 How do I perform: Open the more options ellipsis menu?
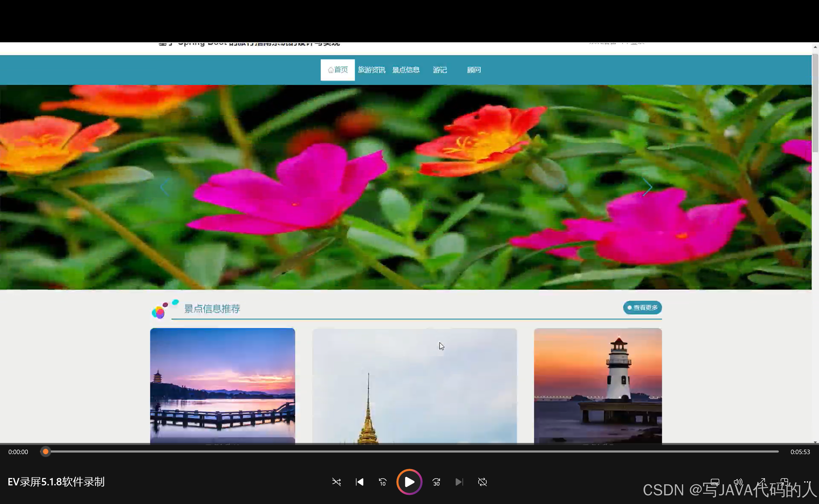pyautogui.click(x=807, y=482)
